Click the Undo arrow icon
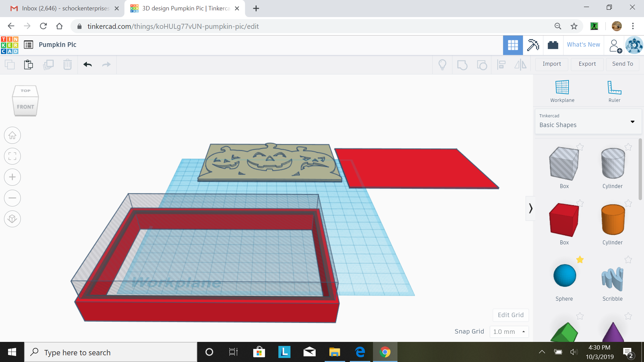 pyautogui.click(x=87, y=64)
